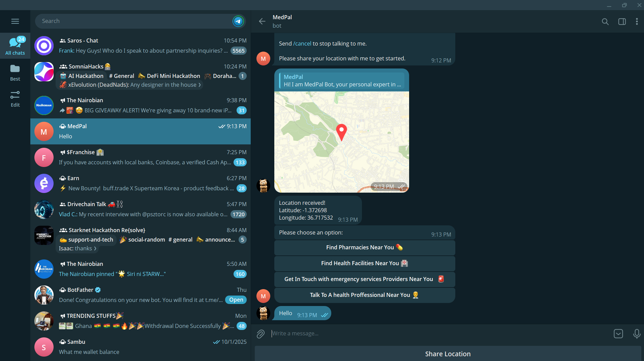Screen dimensions: 644x361
Task: Click the Saros purple circle avatar
Action: click(44, 46)
